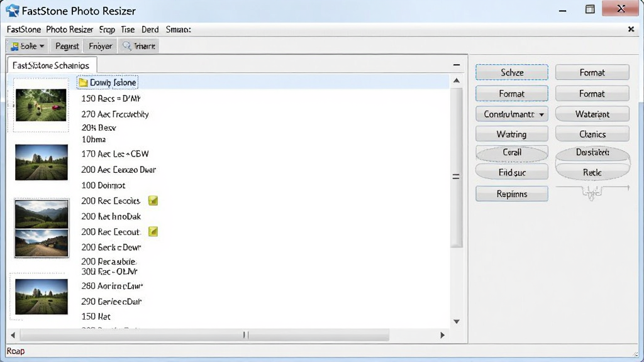Click the Sclyze button
Image resolution: width=644 pixels, height=362 pixels.
(x=512, y=72)
